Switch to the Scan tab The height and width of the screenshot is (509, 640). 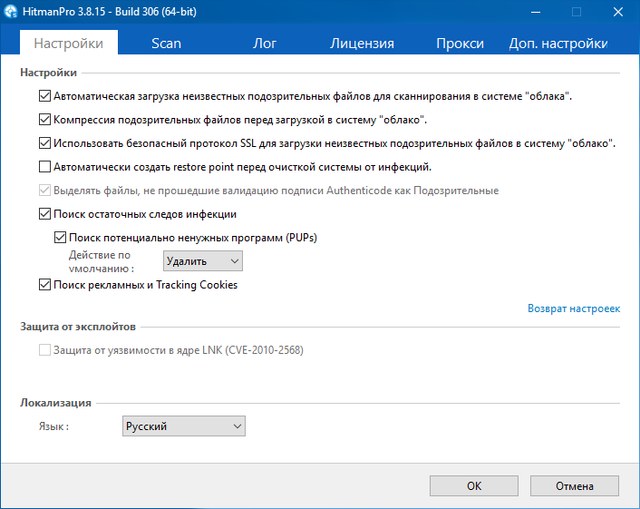[x=166, y=43]
